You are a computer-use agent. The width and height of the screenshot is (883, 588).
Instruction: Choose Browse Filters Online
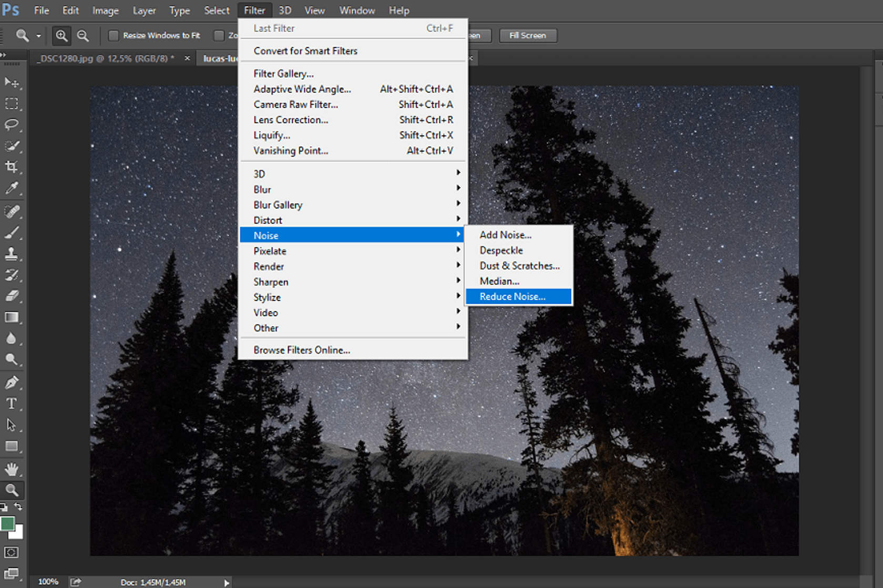[x=302, y=349]
